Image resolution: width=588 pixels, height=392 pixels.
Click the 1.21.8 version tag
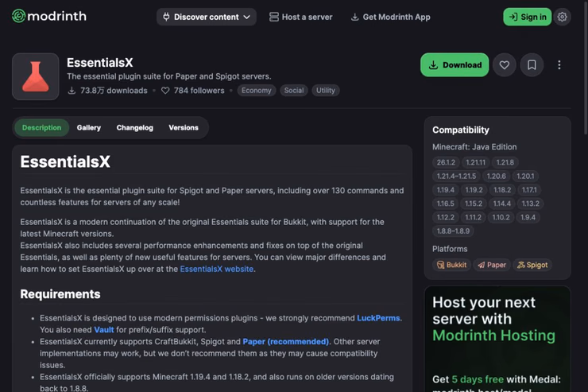tap(505, 162)
